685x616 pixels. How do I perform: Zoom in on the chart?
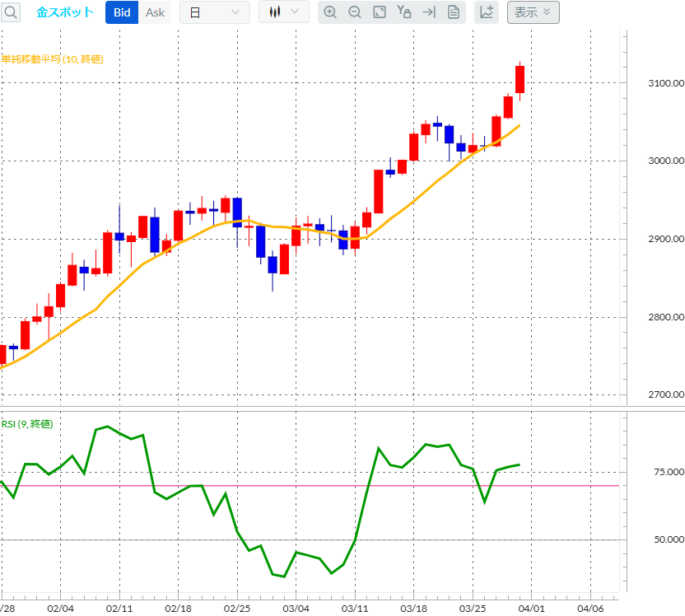[x=330, y=12]
